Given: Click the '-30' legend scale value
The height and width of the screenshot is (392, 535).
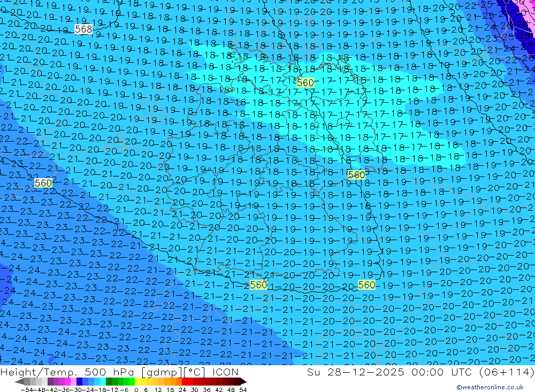Looking at the screenshot, I should (76, 390).
